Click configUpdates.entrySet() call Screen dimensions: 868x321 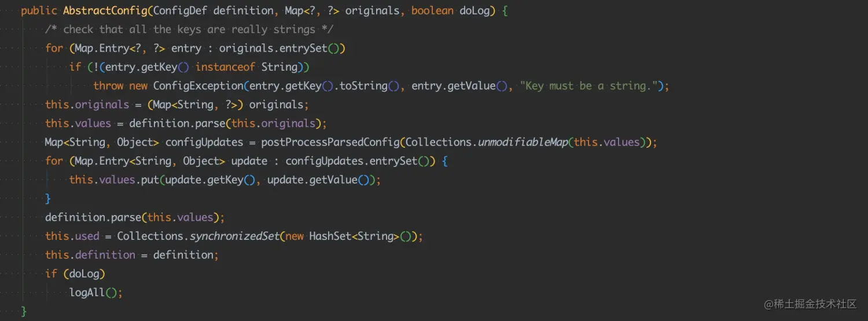[357, 161]
